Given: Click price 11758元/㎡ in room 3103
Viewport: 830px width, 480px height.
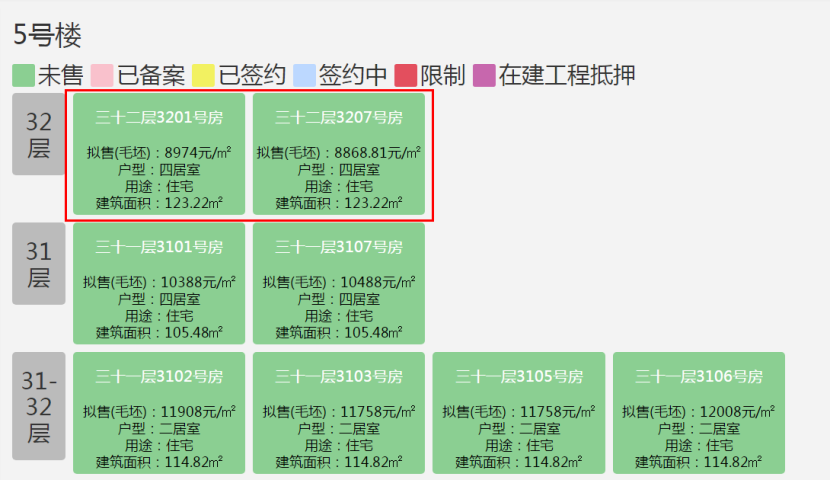Looking at the screenshot, I should (x=378, y=411).
